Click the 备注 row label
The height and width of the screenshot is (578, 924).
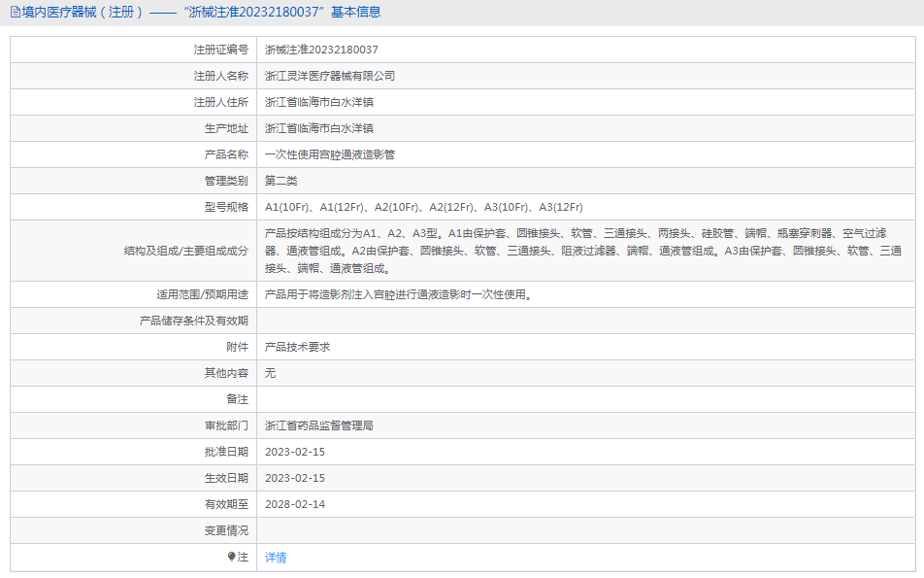(x=238, y=399)
